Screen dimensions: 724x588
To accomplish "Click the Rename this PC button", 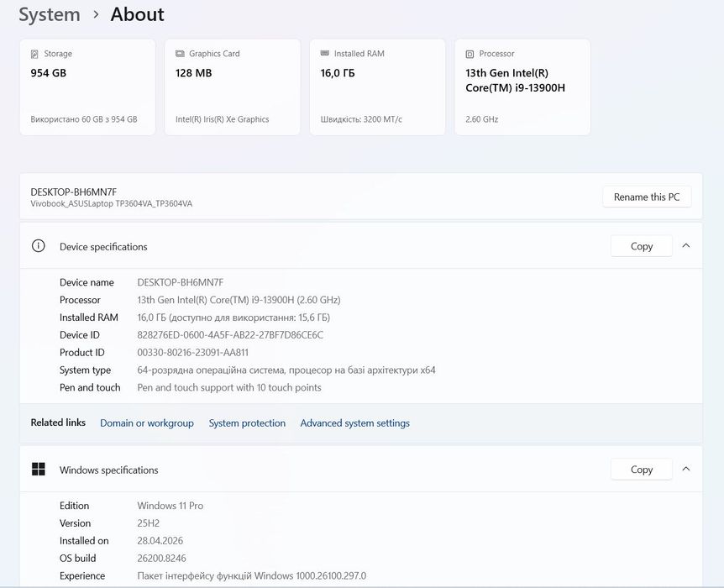I will click(x=647, y=197).
